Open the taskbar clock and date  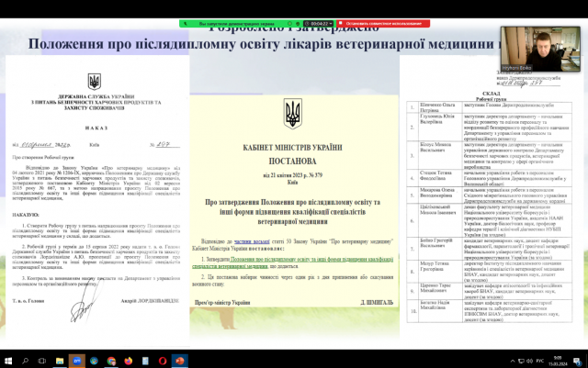pos(558,361)
